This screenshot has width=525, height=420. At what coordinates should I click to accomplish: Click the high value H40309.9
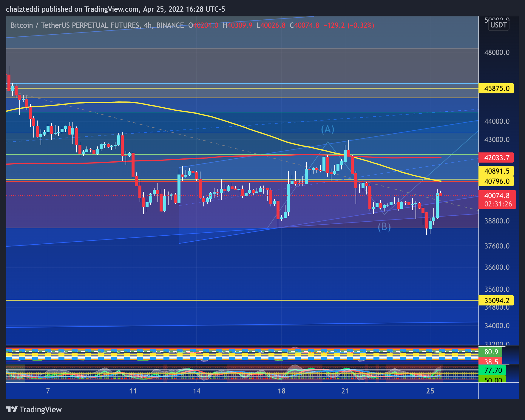point(237,25)
